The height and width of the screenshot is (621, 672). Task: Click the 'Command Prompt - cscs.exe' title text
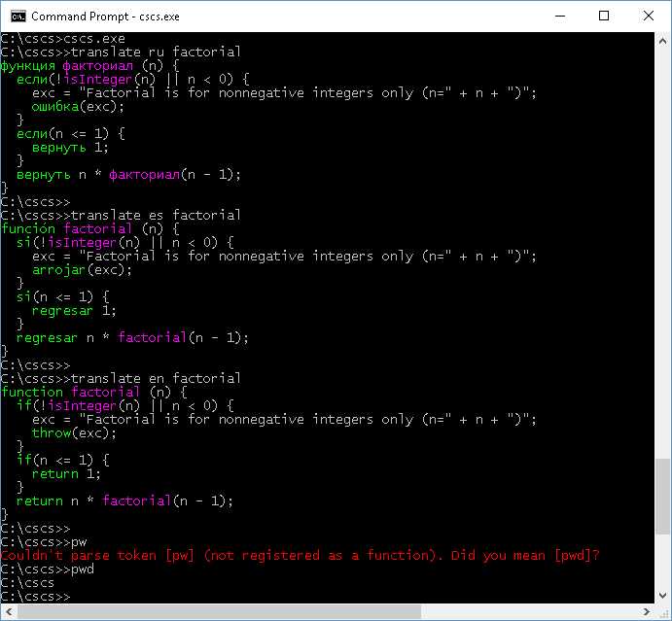[x=105, y=17]
